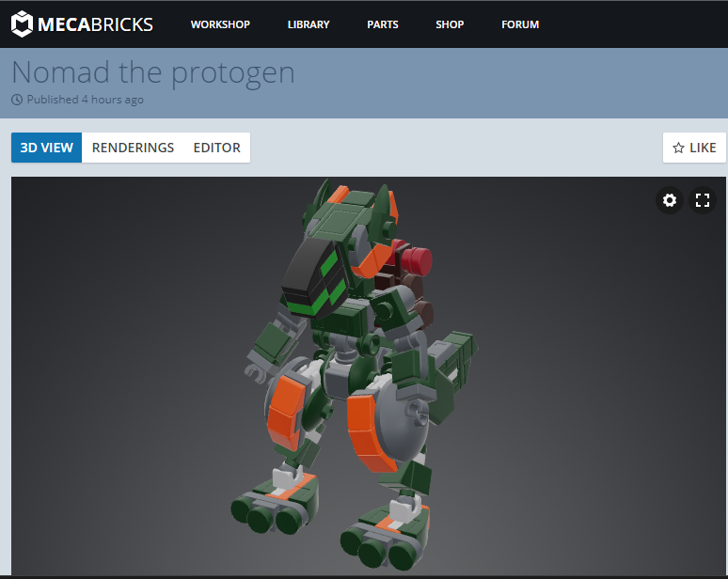Open the 3D viewer settings gear
Screen dimensions: 728x579
(670, 200)
